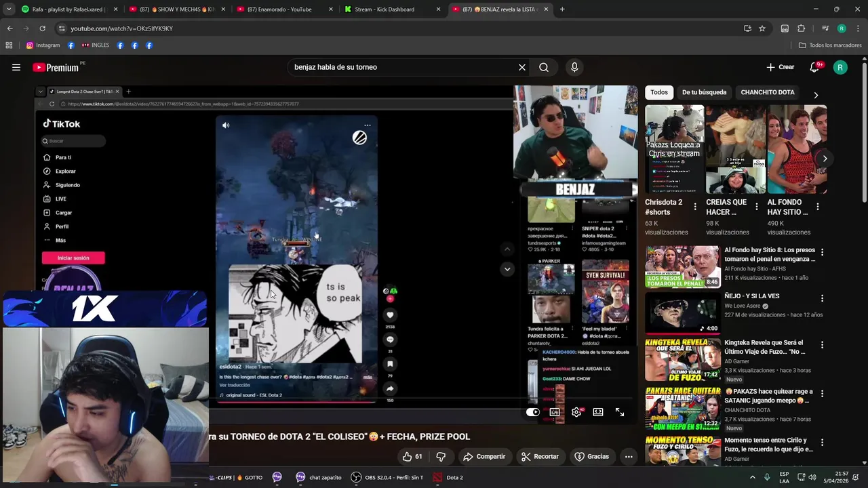The height and width of the screenshot is (488, 868).
Task: Open the PAKAZS hace quitear rage video
Action: click(x=683, y=407)
